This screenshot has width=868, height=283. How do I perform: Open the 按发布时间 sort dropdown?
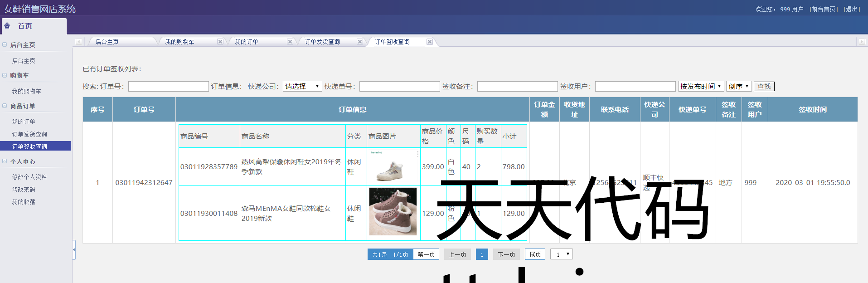tap(701, 86)
